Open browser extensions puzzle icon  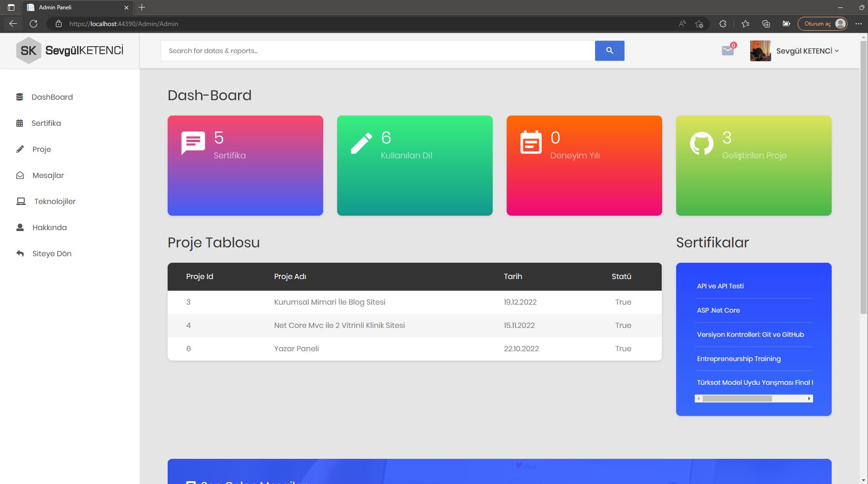click(723, 24)
